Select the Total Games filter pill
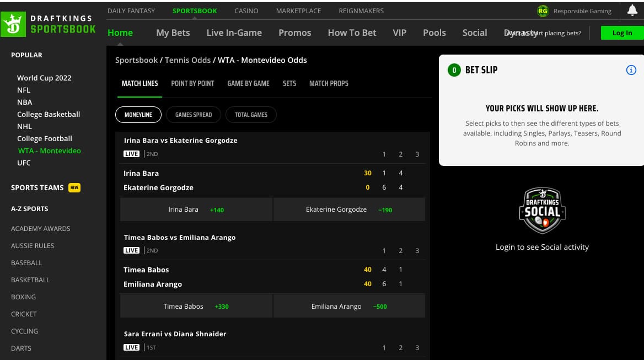 pyautogui.click(x=251, y=115)
